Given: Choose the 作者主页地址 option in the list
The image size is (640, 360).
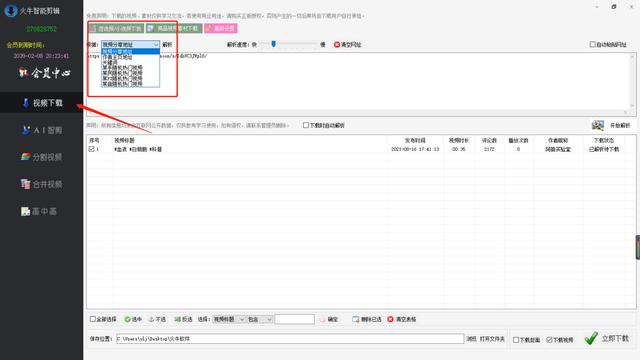Looking at the screenshot, I should (130, 57).
